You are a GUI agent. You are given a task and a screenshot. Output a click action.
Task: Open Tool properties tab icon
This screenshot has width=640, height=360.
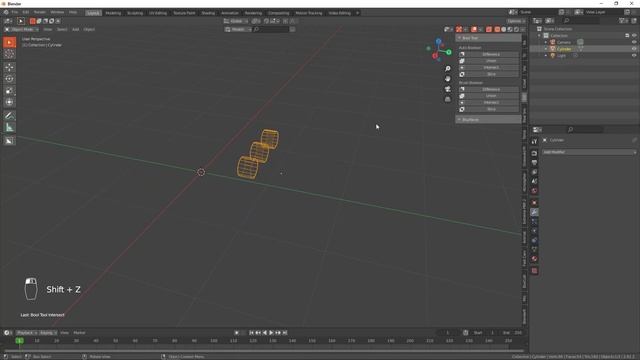534,141
